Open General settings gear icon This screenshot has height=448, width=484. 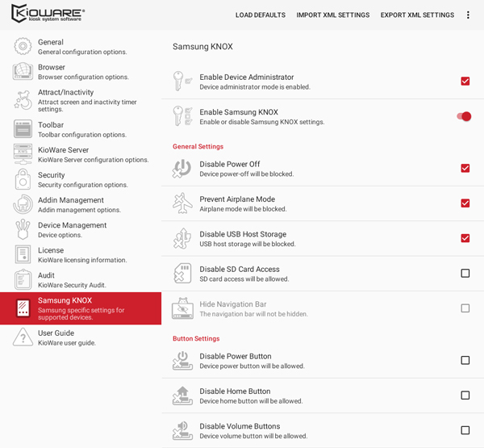(23, 46)
